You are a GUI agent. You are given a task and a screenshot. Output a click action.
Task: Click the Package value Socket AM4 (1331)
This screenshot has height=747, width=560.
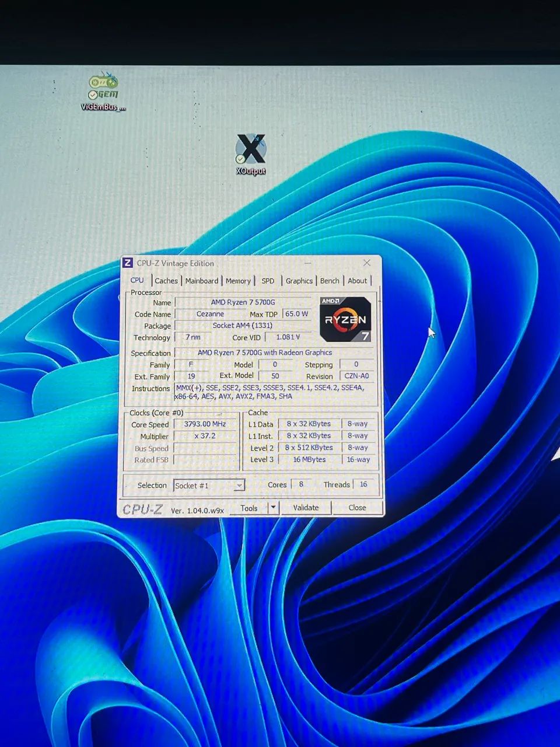243,326
